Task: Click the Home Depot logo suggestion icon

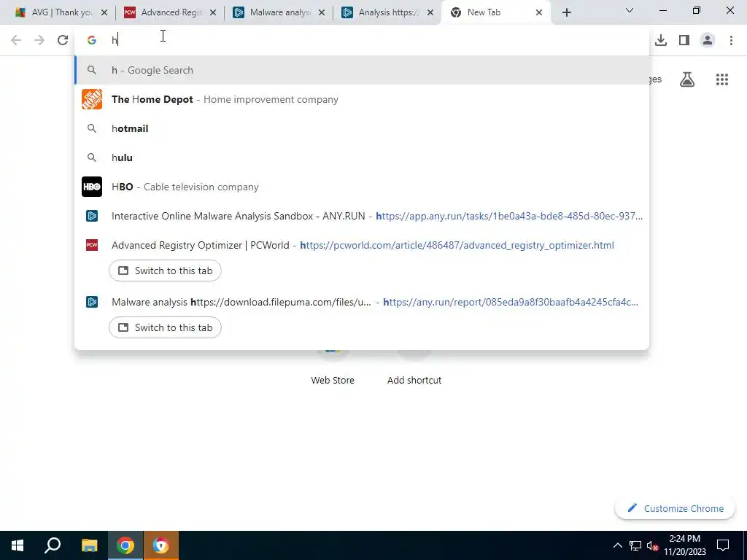Action: 92,99
